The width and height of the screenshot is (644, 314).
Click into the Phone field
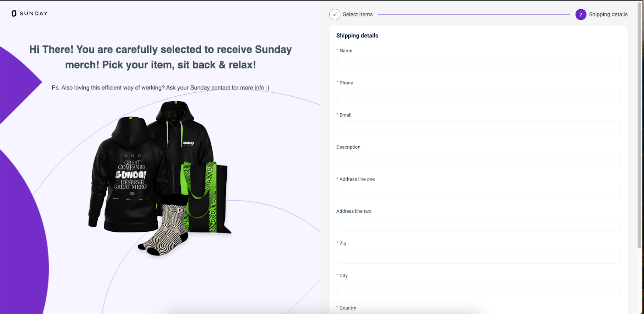478,96
